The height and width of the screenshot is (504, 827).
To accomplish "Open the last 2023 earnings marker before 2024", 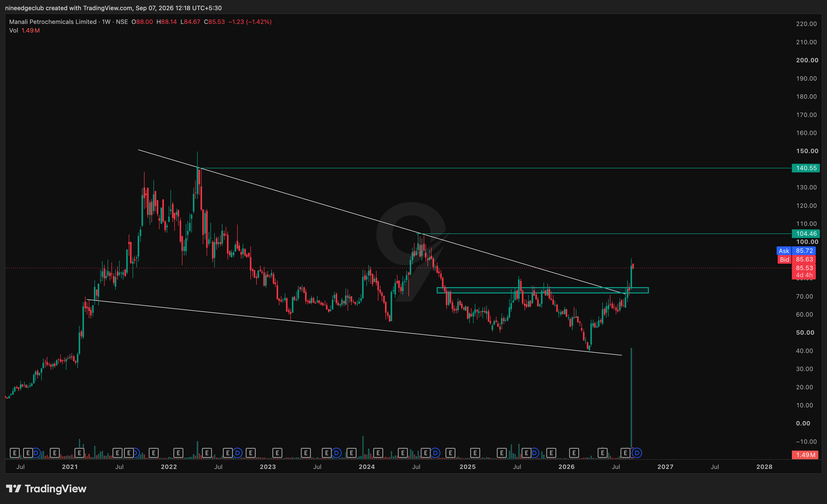I will point(351,453).
